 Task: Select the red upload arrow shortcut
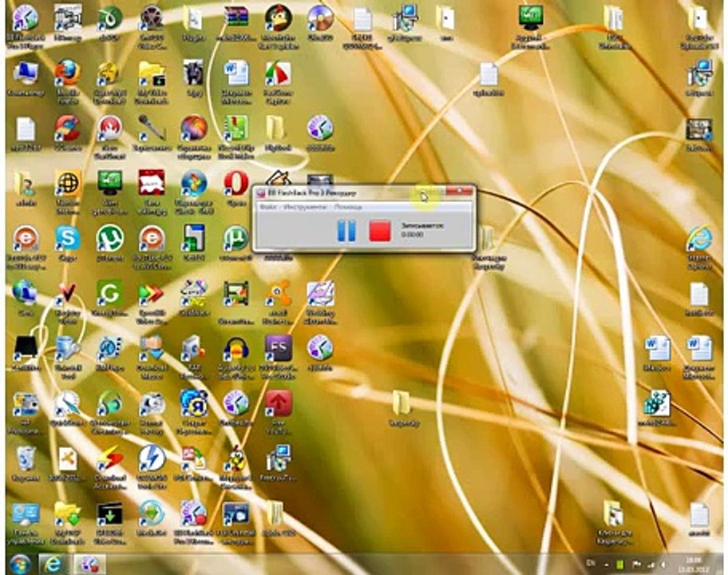(x=278, y=411)
